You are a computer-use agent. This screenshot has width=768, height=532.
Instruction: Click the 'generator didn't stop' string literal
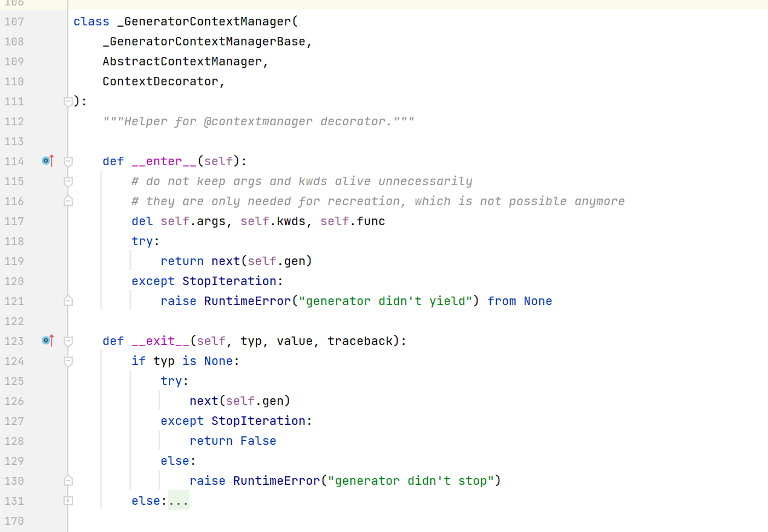pyautogui.click(x=411, y=481)
